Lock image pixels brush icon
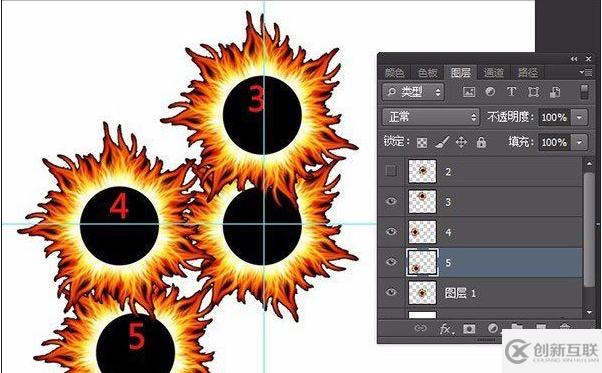This screenshot has height=373, width=602. (x=442, y=142)
